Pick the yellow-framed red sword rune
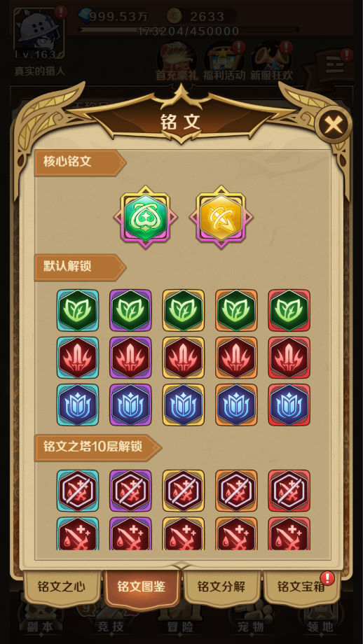This screenshot has height=644, width=363. [184, 357]
